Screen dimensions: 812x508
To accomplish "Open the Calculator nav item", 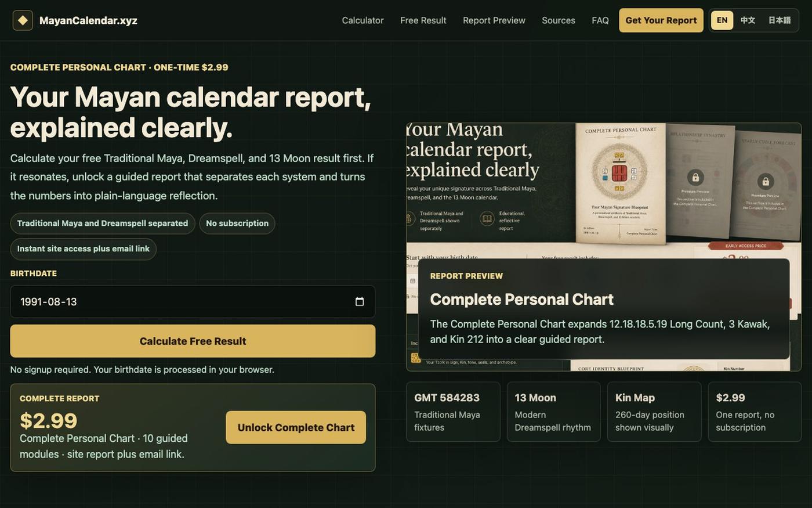I will click(362, 20).
